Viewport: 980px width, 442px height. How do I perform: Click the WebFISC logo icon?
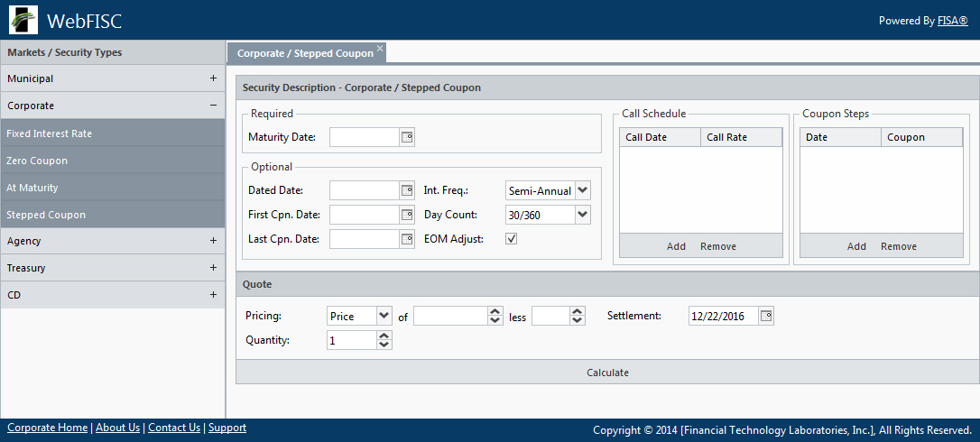(23, 20)
